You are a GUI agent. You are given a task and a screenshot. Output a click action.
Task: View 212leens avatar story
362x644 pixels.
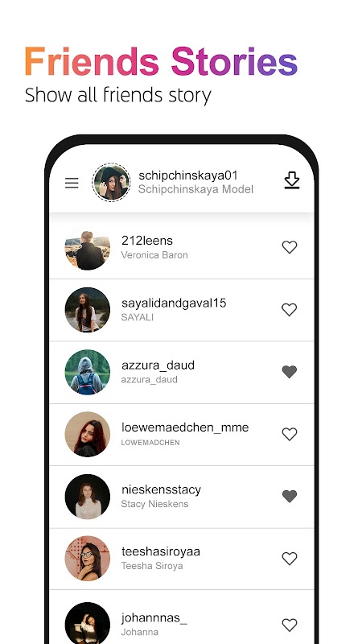(88, 248)
